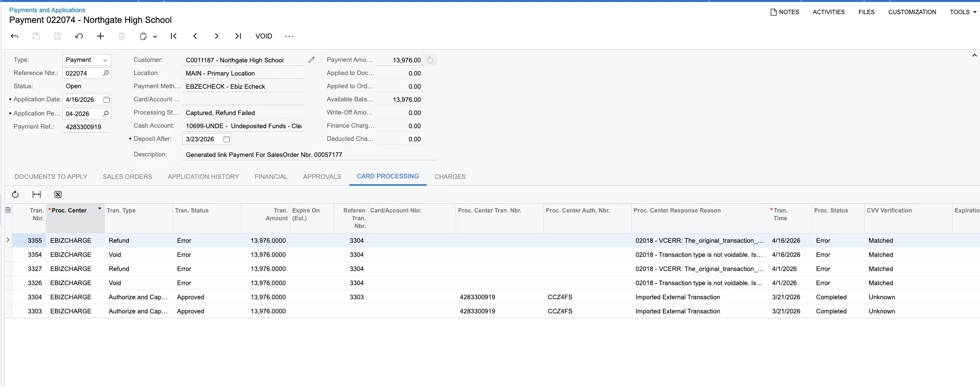Click the Fit to Screen columns icon

click(37, 194)
